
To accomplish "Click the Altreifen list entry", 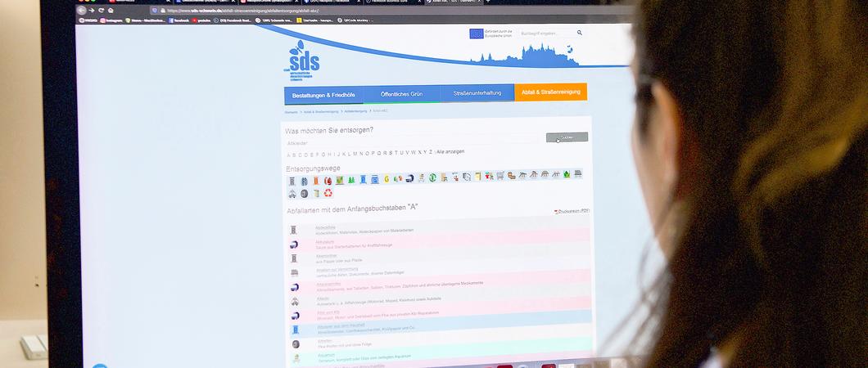I will [325, 341].
